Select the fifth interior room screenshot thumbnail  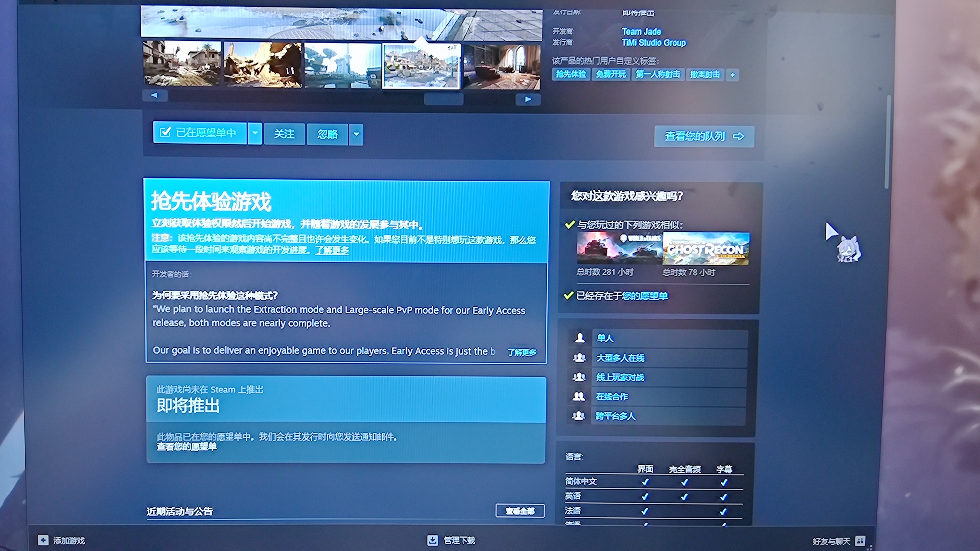point(502,67)
